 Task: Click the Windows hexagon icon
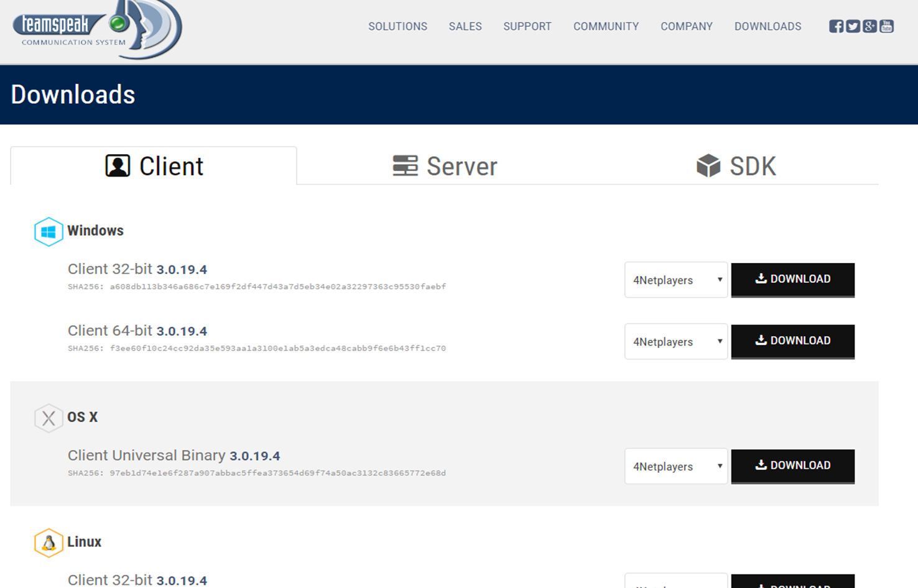49,232
